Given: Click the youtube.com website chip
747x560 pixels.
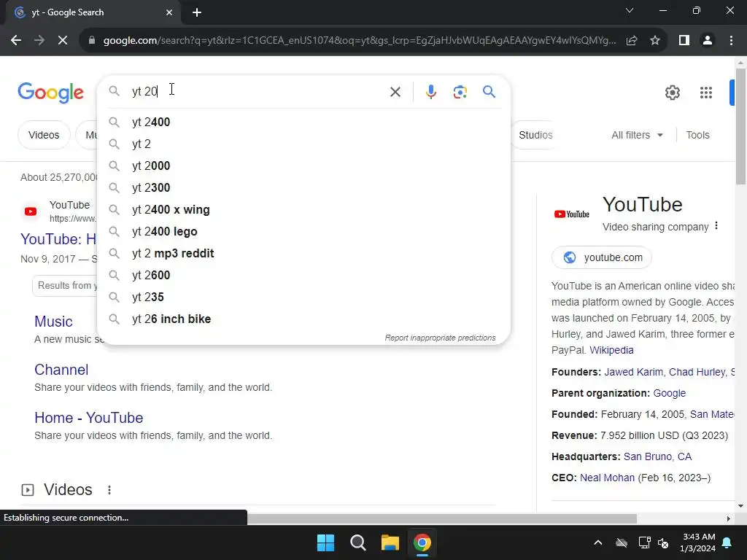Looking at the screenshot, I should click(x=602, y=257).
